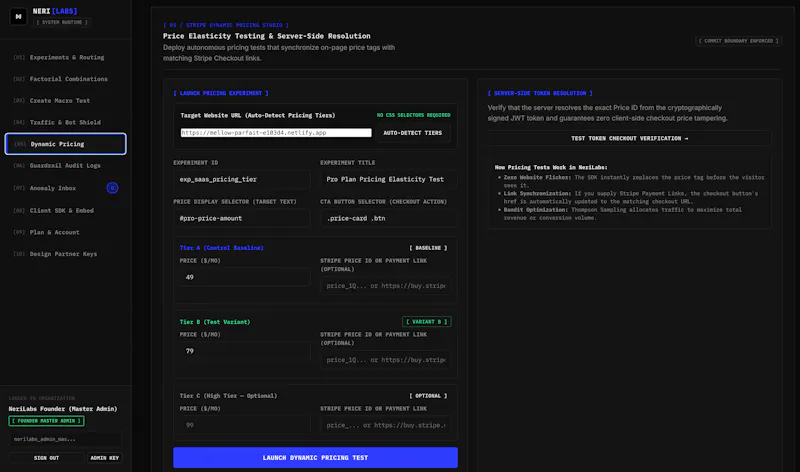Image resolution: width=800 pixels, height=472 pixels.
Task: Click the Variant B tag
Action: click(427, 322)
